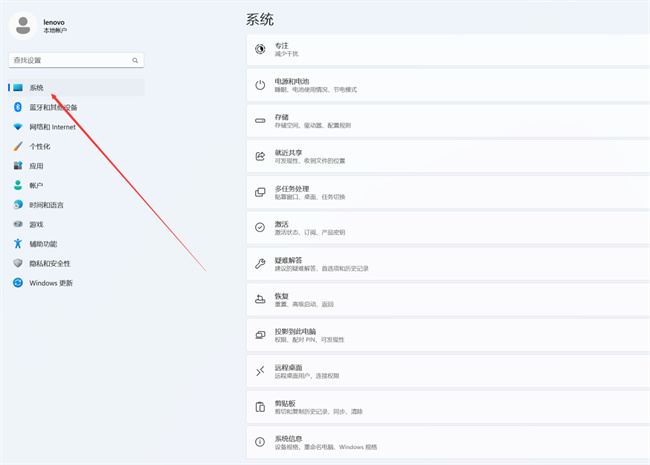Open the 存储 settings title
Image resolution: width=650 pixels, height=465 pixels.
point(281,117)
